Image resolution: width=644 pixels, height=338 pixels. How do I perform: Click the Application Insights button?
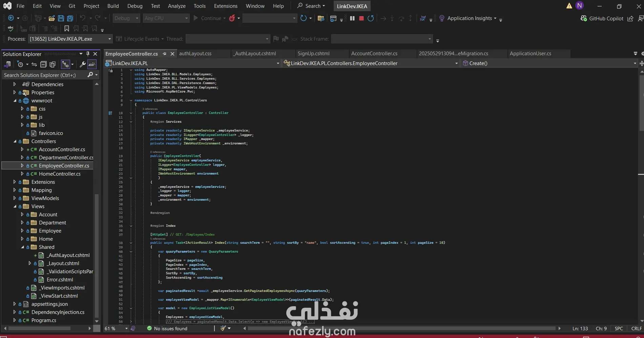469,18
